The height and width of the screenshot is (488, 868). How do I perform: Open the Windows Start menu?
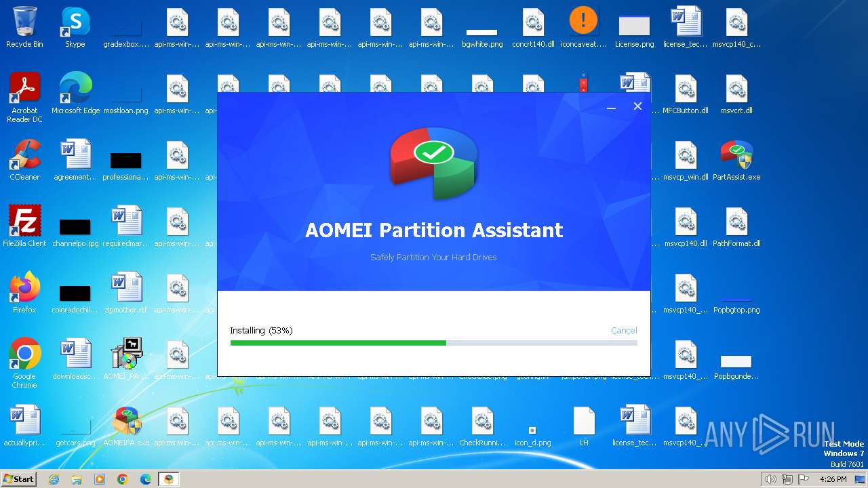pyautogui.click(x=18, y=479)
